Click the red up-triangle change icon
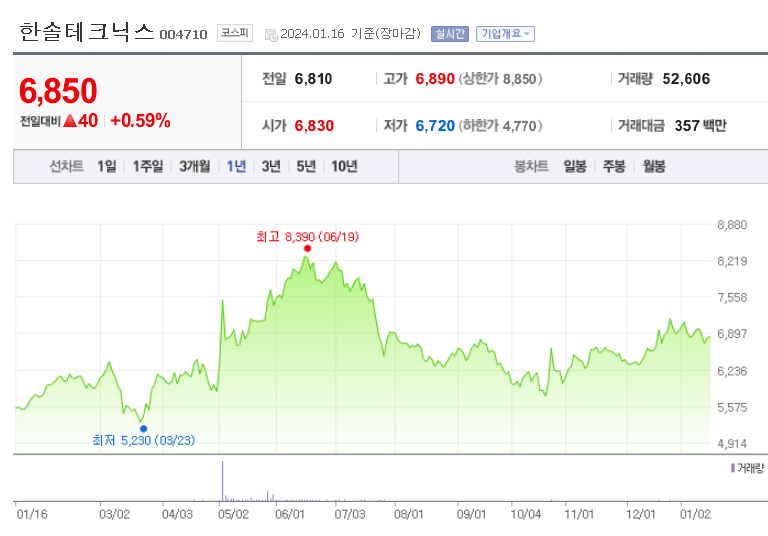768x536 pixels. point(70,121)
